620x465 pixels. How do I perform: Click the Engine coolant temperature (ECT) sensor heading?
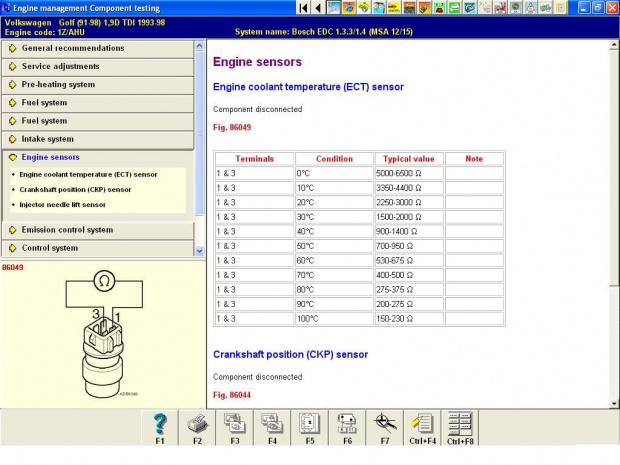(x=308, y=87)
